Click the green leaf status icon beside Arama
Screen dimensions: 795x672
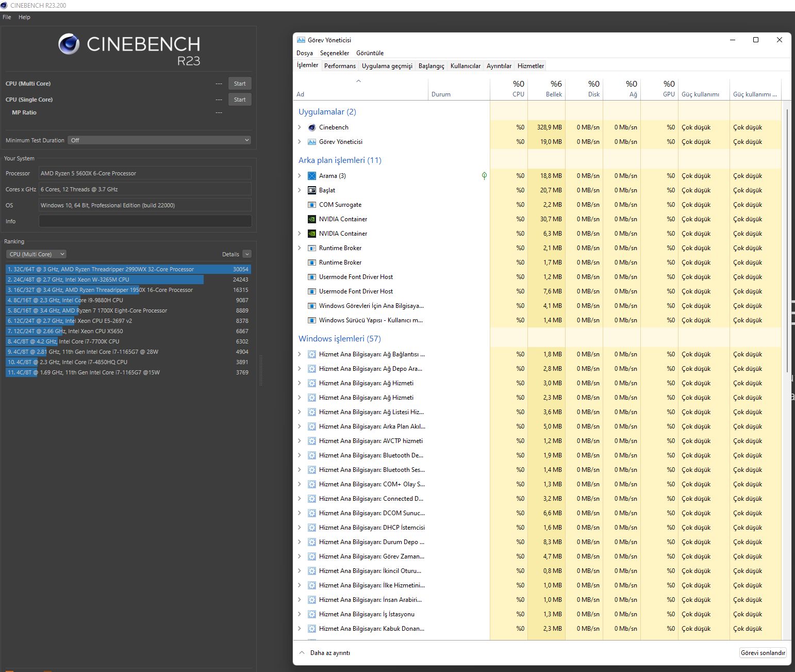(484, 176)
